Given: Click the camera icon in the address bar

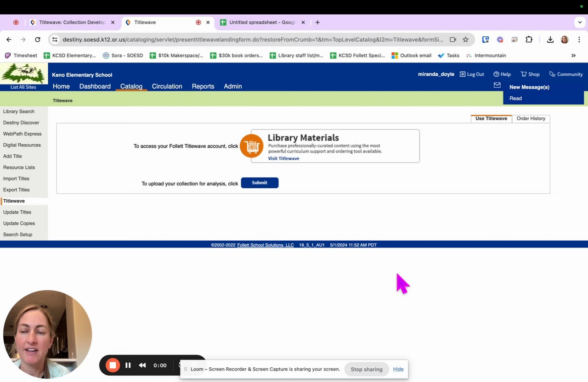Looking at the screenshot, I should [x=453, y=39].
